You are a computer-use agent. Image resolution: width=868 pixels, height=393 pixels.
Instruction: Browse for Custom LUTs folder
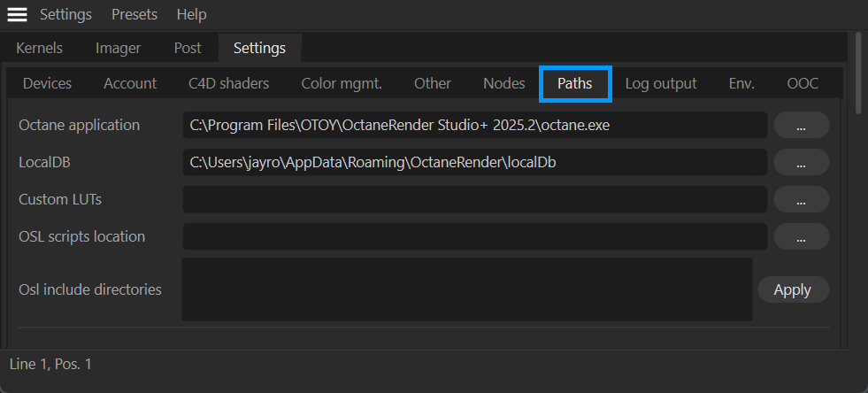point(801,200)
